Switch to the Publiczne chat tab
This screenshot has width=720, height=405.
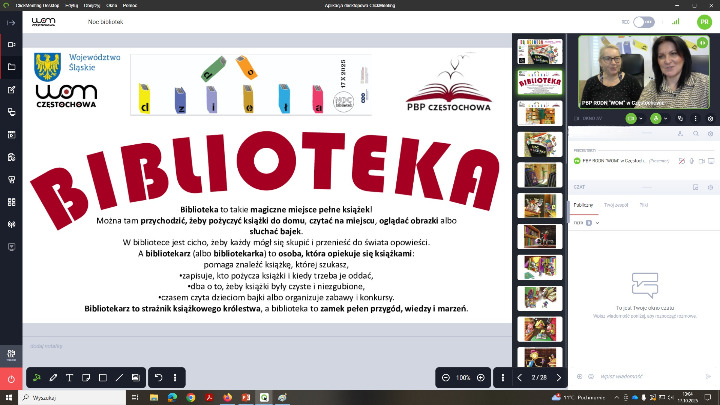(x=583, y=204)
